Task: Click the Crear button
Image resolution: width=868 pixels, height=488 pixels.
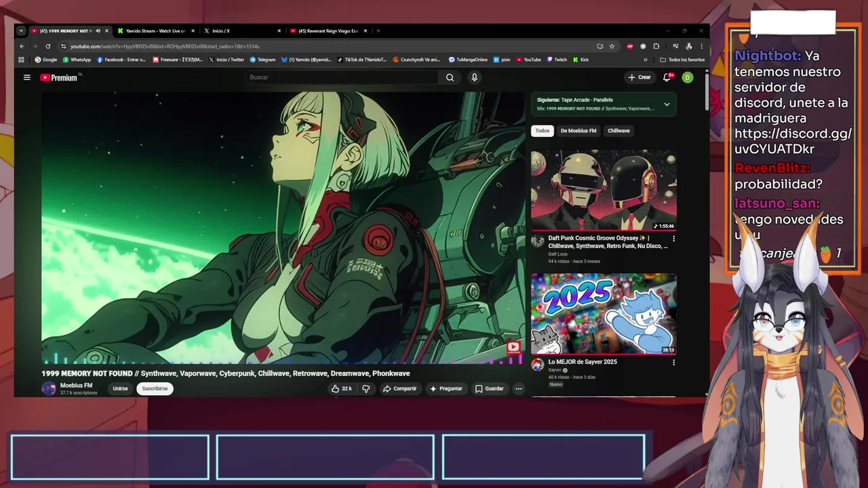Action: (x=639, y=77)
